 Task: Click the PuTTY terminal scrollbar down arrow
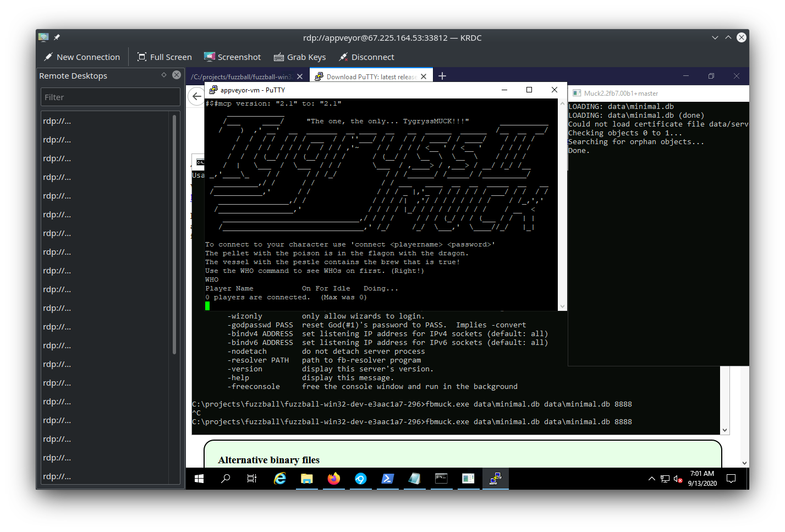coord(562,306)
